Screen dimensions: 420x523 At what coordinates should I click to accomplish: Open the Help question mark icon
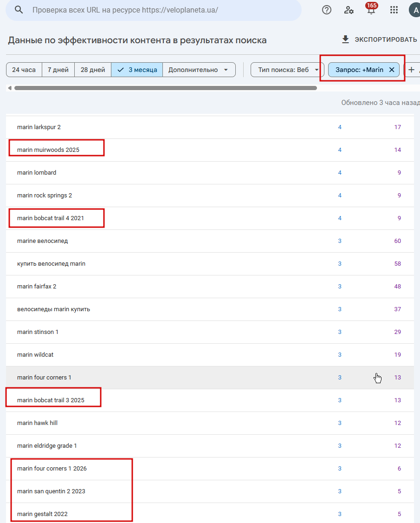click(x=327, y=10)
